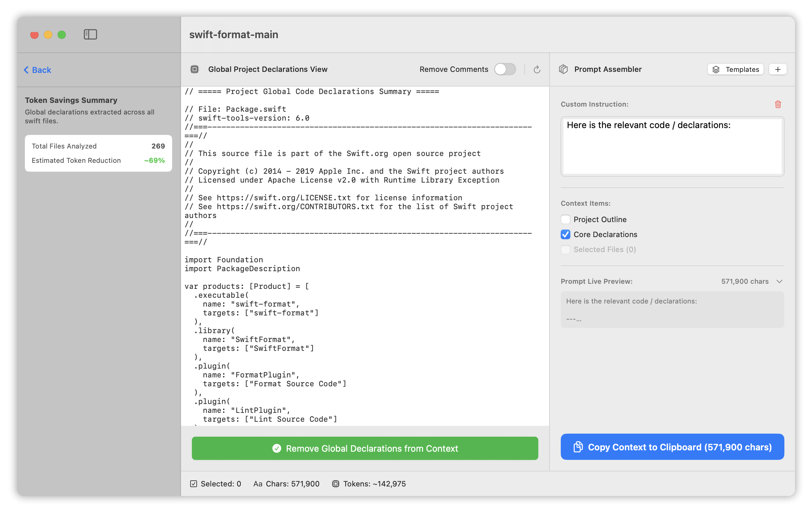Click the plus add button
The width and height of the screenshot is (812, 513).
[778, 69]
